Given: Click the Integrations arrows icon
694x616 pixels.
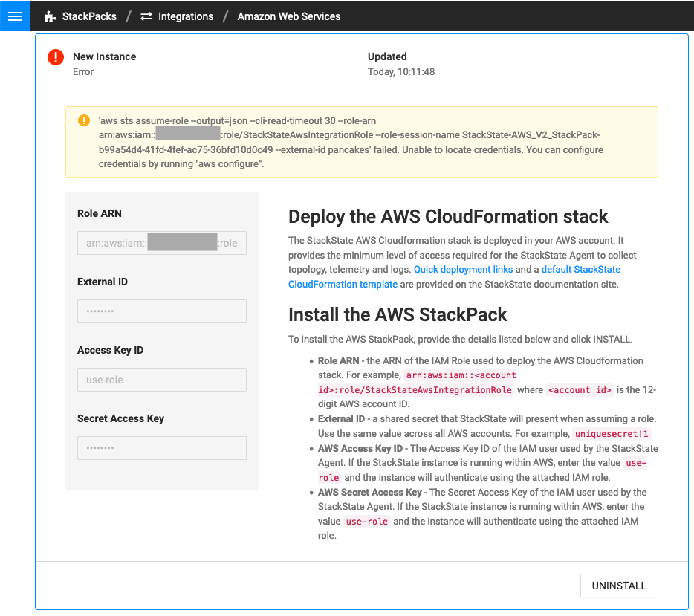Looking at the screenshot, I should coord(146,17).
